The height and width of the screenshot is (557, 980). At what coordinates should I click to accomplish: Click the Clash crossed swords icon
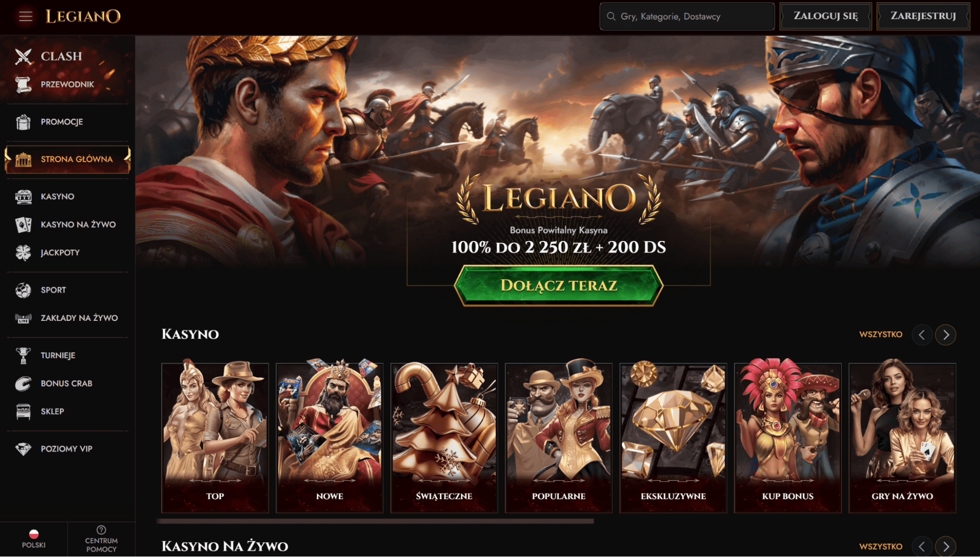pyautogui.click(x=23, y=56)
